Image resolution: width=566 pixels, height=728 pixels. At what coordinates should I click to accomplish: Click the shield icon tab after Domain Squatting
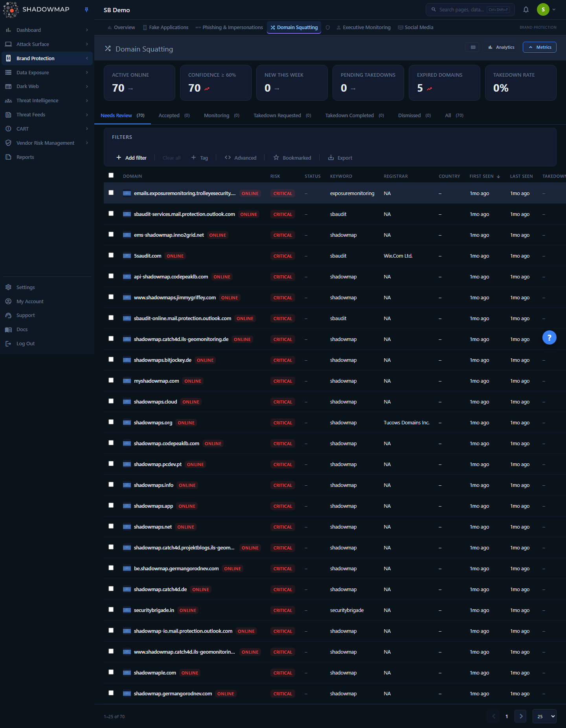pos(328,28)
